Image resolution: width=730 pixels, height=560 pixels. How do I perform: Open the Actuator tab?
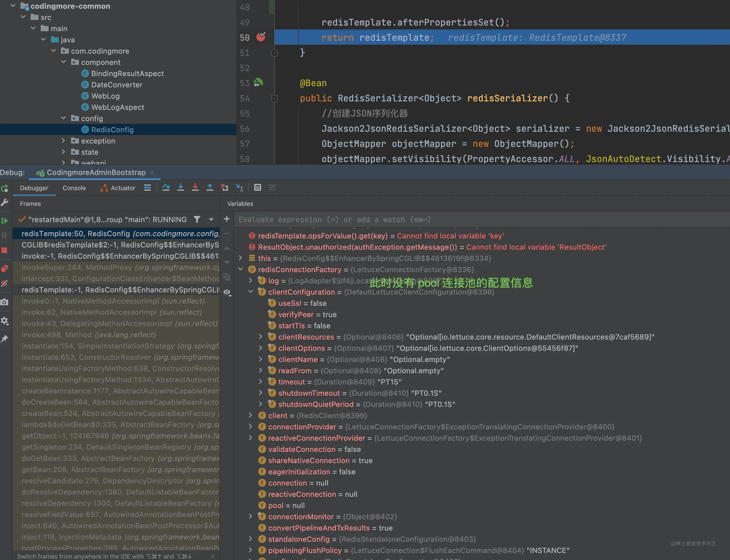tap(118, 188)
